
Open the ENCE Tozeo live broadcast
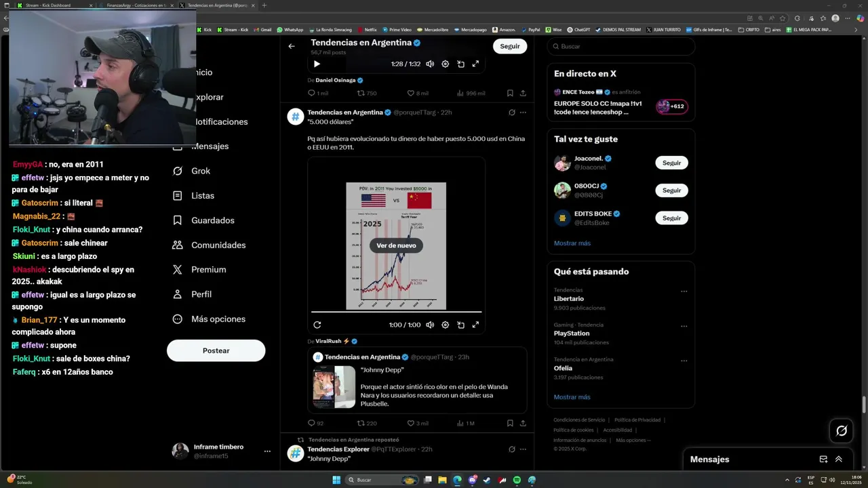621,102
